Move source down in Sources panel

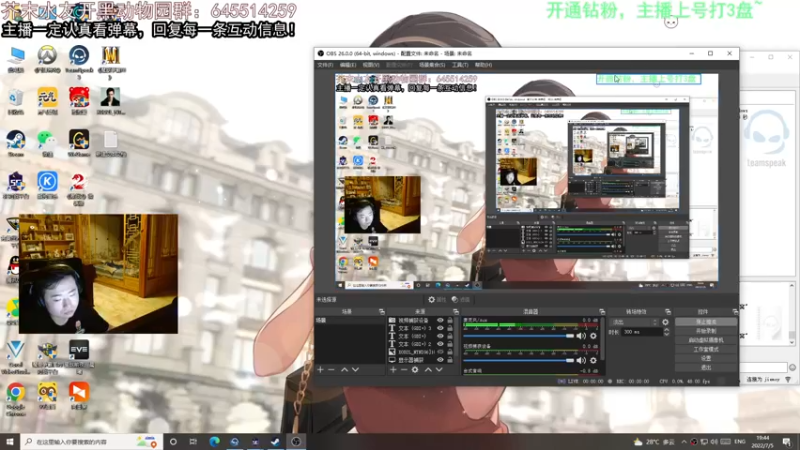pos(439,369)
